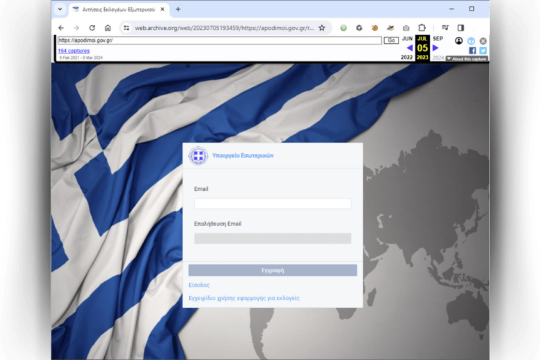Open the 164 captures link

74,51
